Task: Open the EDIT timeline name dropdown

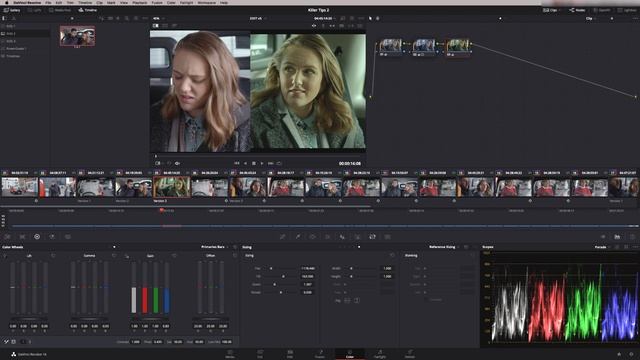Action: (x=258, y=18)
